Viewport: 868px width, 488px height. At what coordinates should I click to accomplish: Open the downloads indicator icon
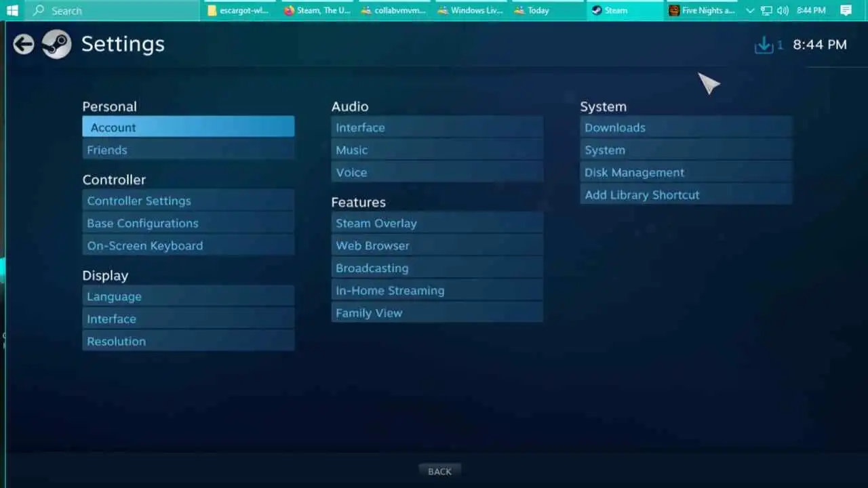pos(764,45)
